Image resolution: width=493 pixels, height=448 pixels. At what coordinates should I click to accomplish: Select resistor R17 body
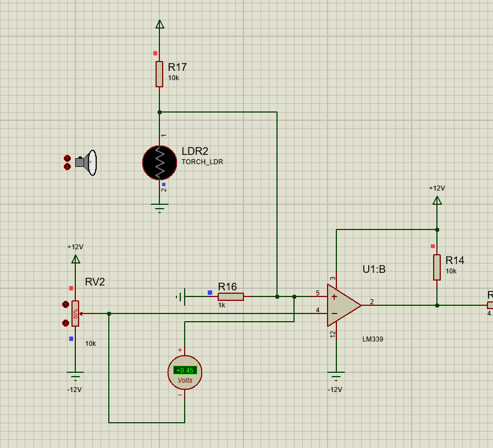(159, 74)
